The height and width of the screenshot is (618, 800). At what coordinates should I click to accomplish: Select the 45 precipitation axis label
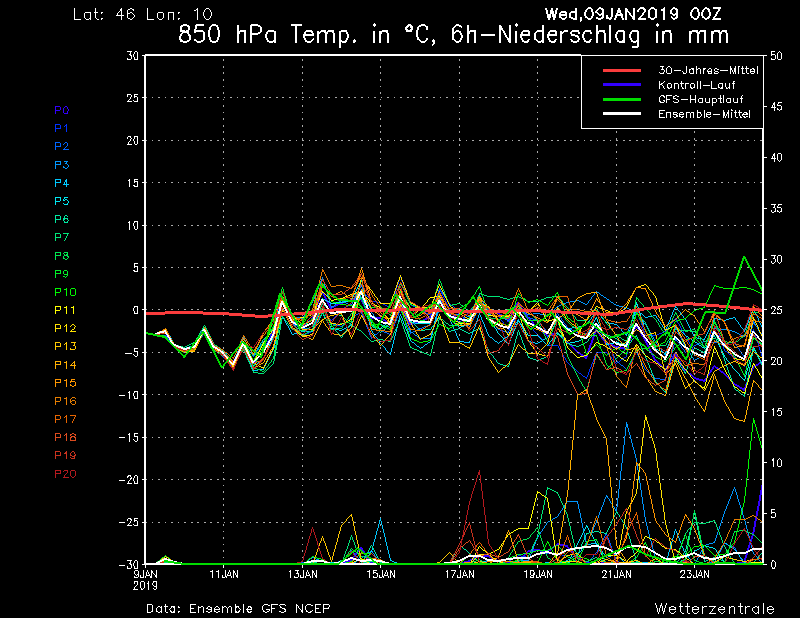click(x=776, y=107)
